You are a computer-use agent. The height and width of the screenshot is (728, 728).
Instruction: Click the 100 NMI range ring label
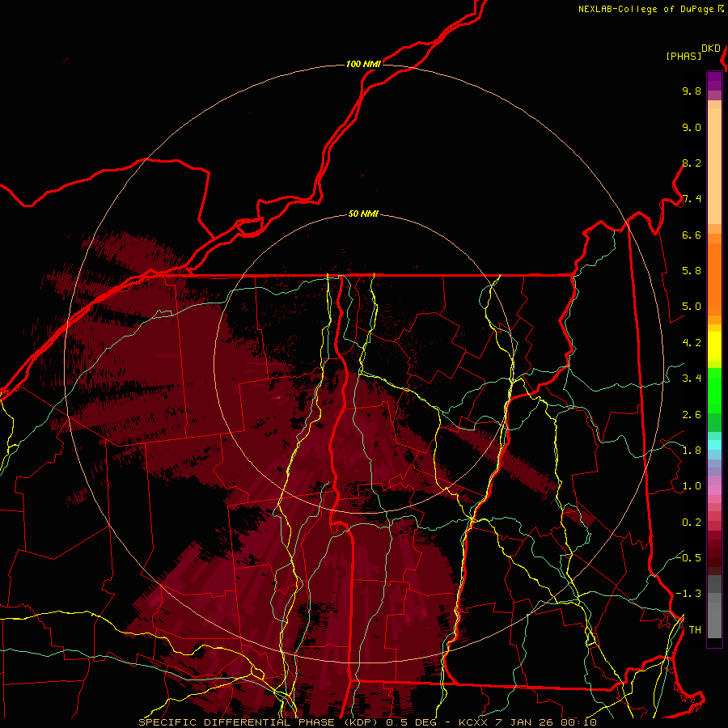click(x=363, y=64)
